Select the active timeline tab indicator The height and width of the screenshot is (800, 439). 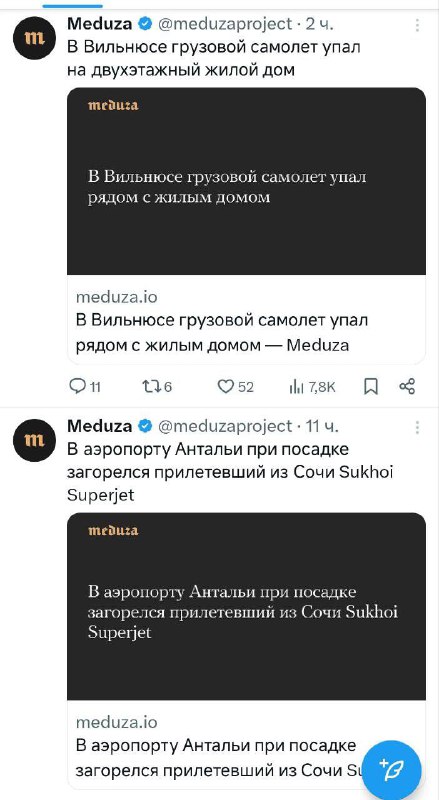coord(72,6)
